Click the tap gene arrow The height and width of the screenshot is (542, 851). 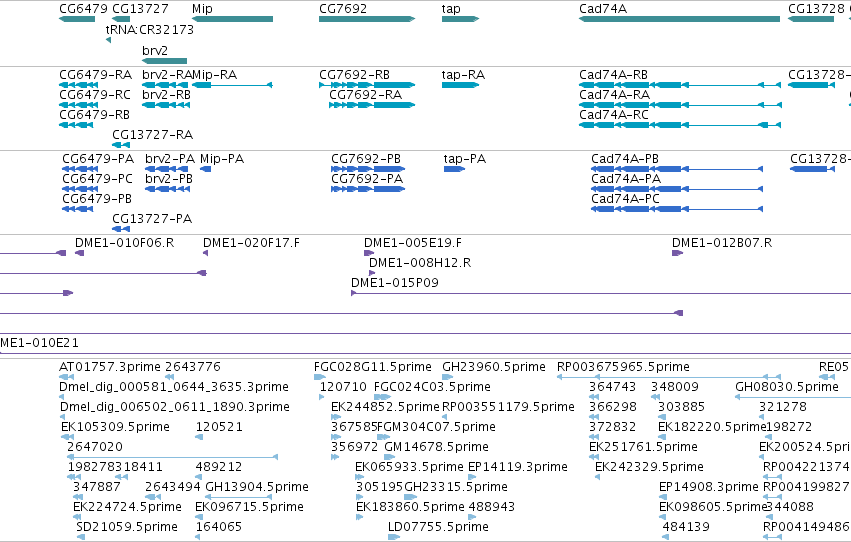[460, 19]
